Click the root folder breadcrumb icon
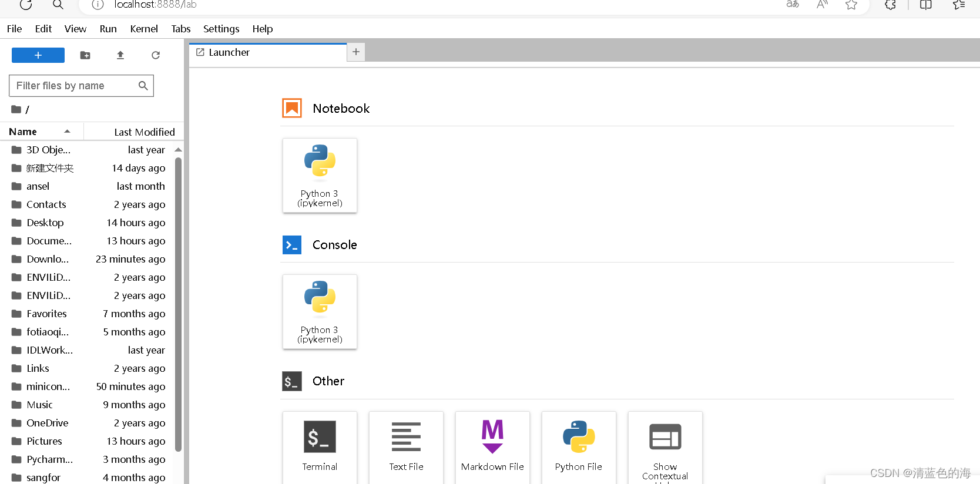 tap(16, 109)
